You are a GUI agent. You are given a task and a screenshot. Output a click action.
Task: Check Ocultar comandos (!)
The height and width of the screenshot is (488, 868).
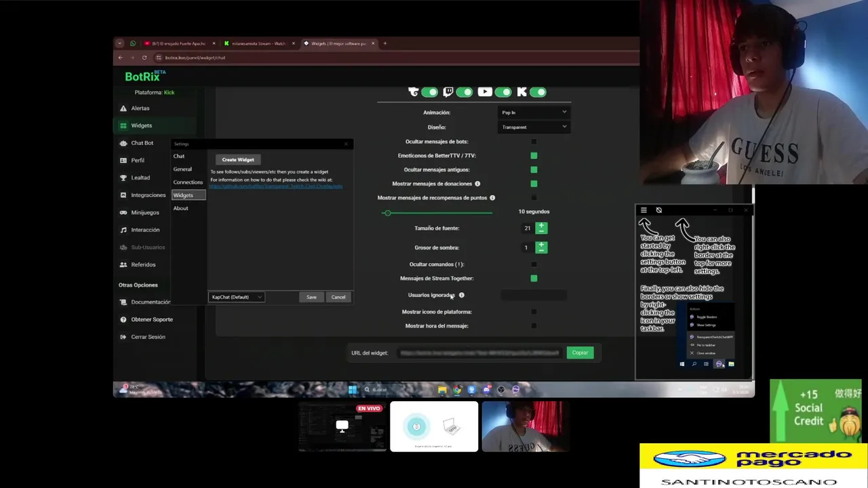(x=534, y=264)
